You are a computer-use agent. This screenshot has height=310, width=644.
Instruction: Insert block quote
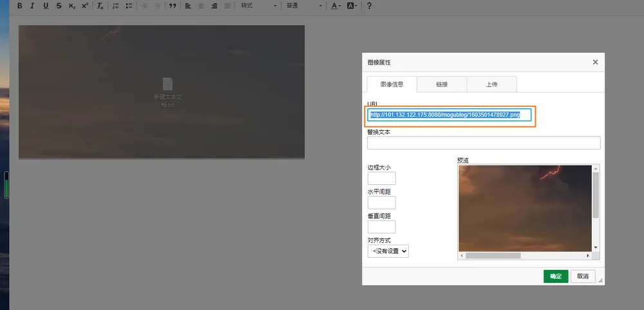(173, 6)
